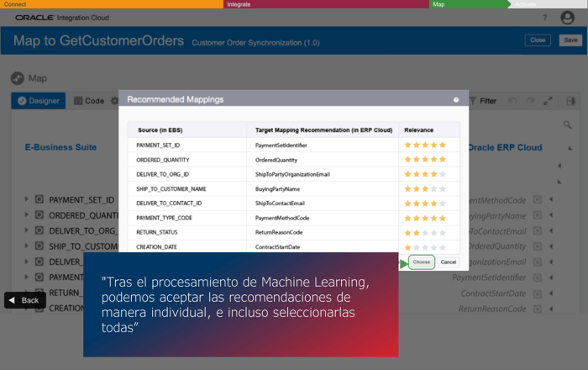
Task: Toggle the side panel icon in toolbar
Action: 570,101
